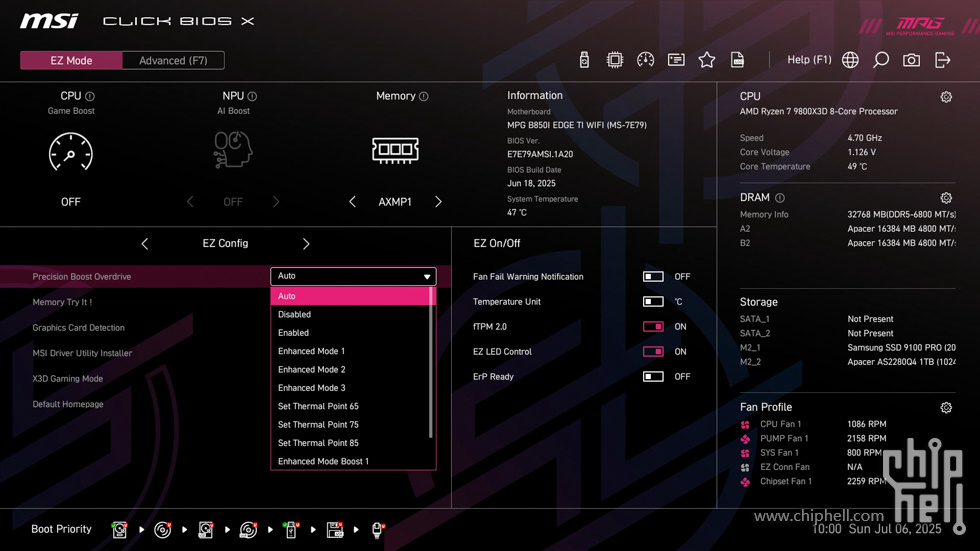Choose Auto in the dropdown list

(350, 296)
